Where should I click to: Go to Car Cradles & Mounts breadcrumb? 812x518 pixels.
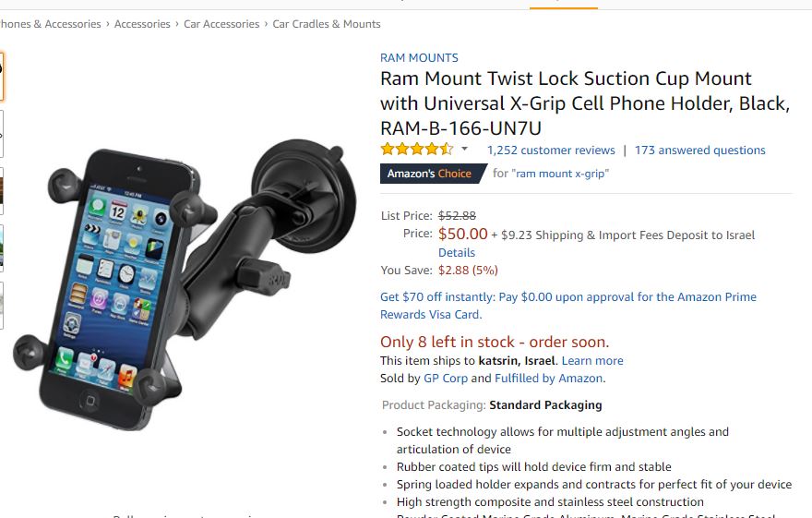coord(327,24)
